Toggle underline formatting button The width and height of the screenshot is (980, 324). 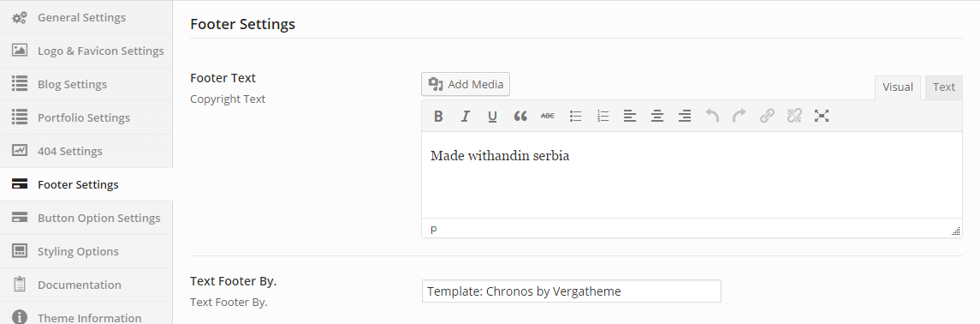(492, 117)
